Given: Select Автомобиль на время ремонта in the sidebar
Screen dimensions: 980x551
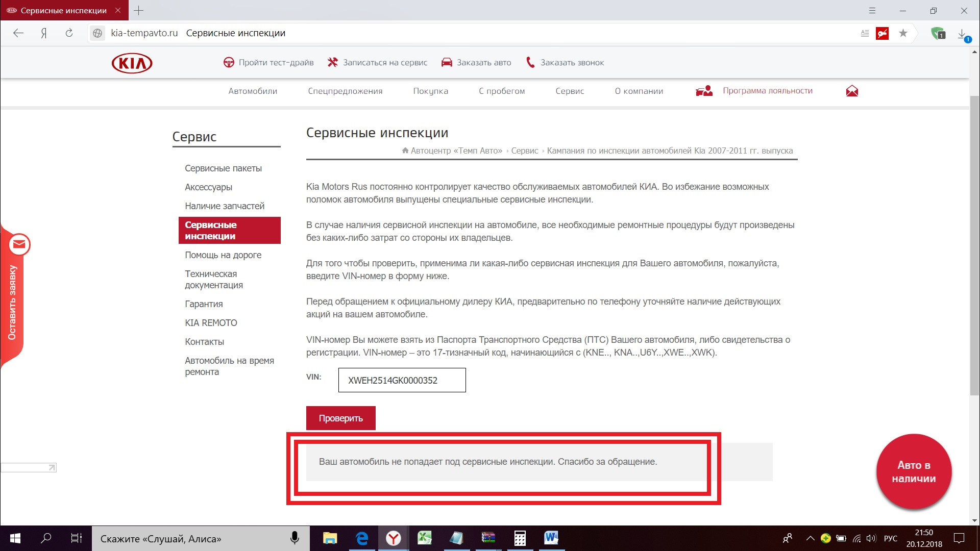Looking at the screenshot, I should [x=229, y=366].
